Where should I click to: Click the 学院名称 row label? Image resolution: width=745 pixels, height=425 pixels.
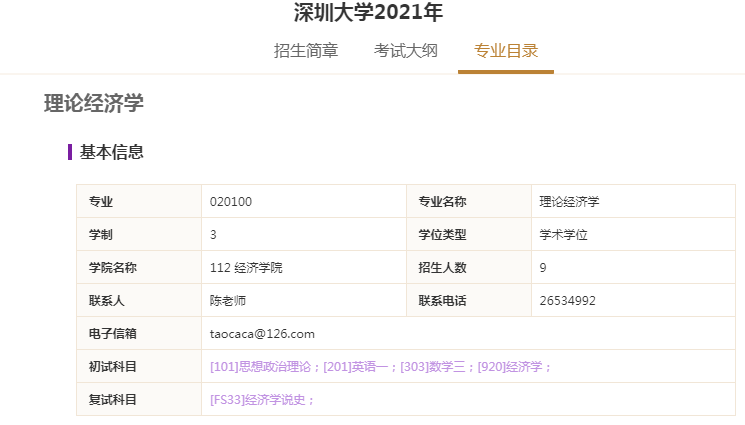(x=113, y=268)
